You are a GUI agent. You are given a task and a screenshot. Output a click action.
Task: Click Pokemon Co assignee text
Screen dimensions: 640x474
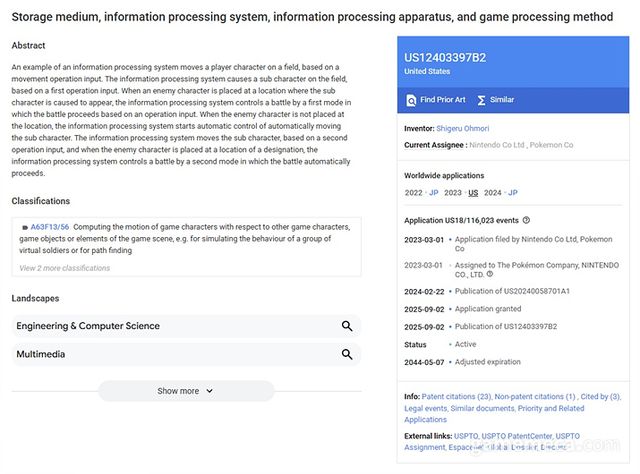[551, 145]
